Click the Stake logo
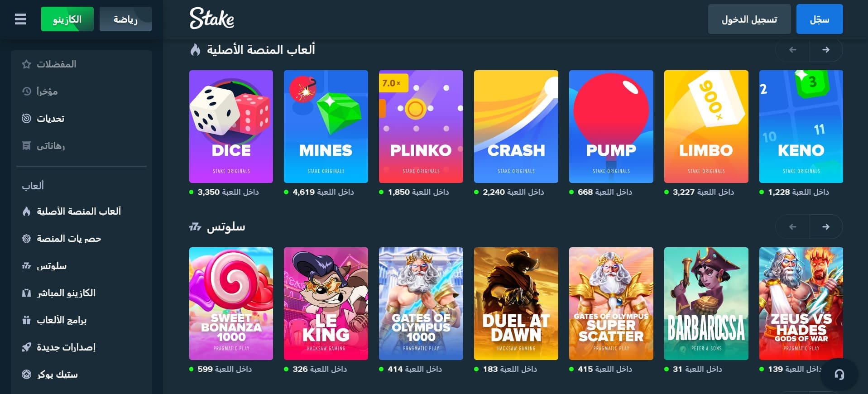This screenshot has height=394, width=868. click(x=212, y=19)
